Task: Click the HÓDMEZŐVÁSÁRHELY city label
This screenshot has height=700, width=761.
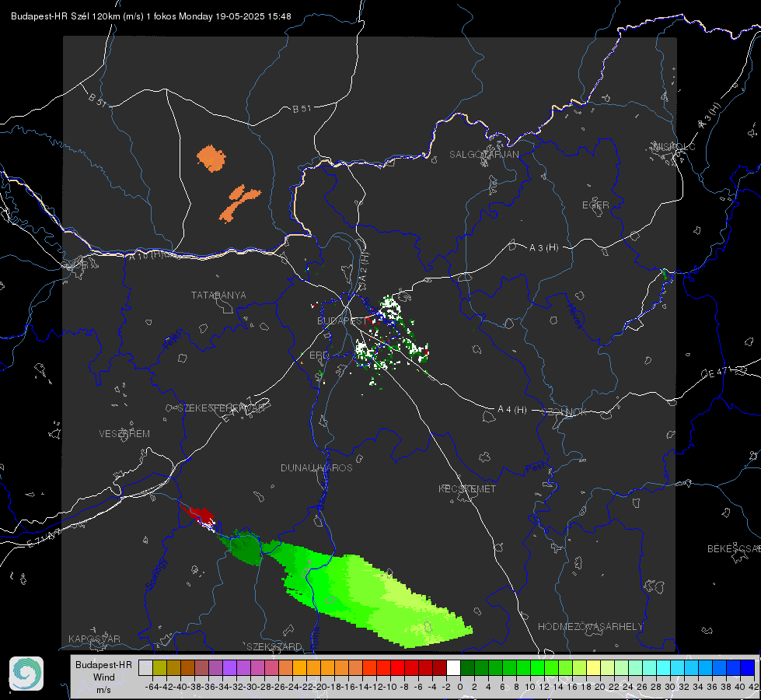Action: pos(590,626)
